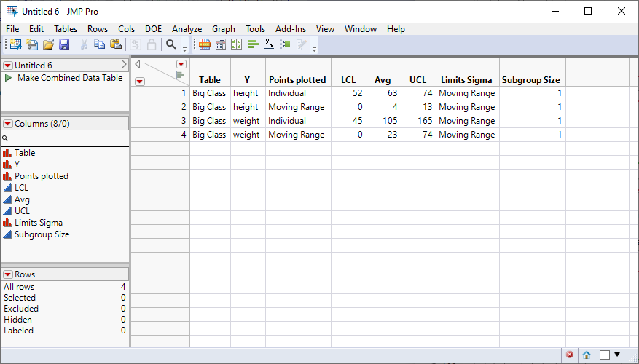The width and height of the screenshot is (639, 364).
Task: Select the Table column in Columns list
Action: point(25,153)
